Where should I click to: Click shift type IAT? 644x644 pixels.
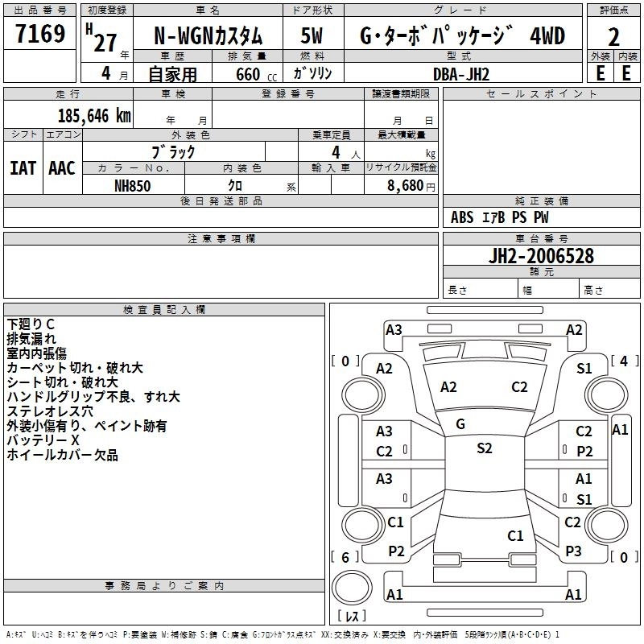[23, 168]
